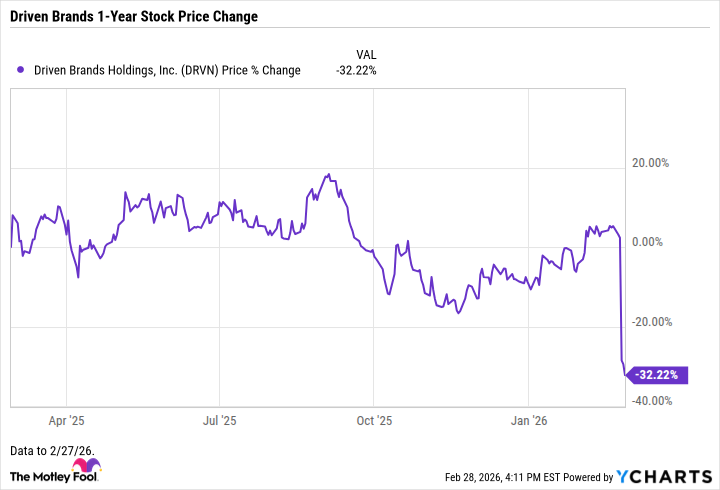
Task: Click the 0.00% y-axis label
Action: click(664, 242)
